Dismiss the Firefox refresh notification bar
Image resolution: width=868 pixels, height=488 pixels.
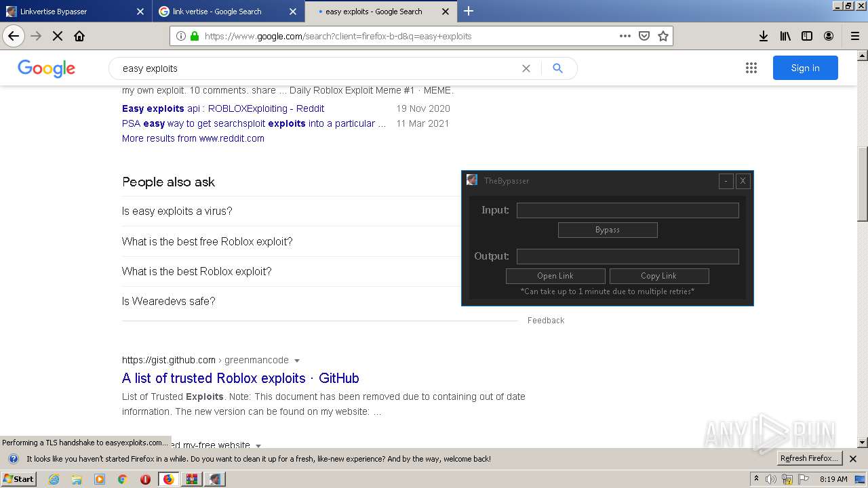point(853,459)
